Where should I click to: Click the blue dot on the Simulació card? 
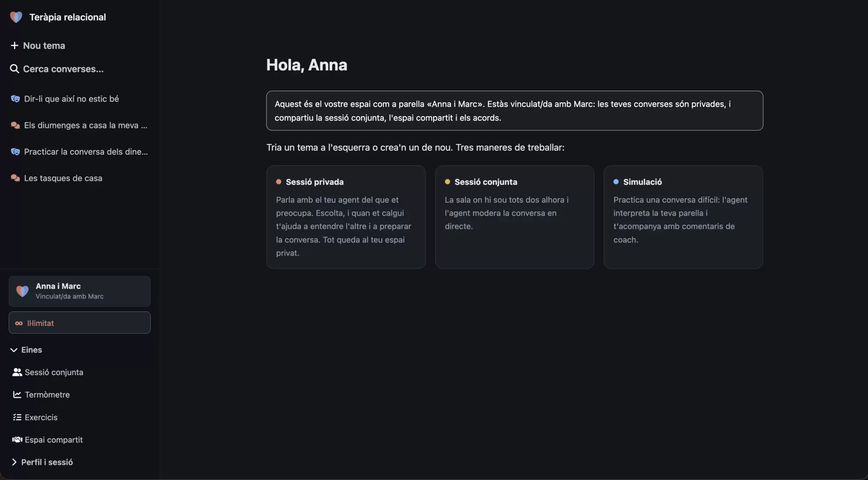[x=616, y=182]
